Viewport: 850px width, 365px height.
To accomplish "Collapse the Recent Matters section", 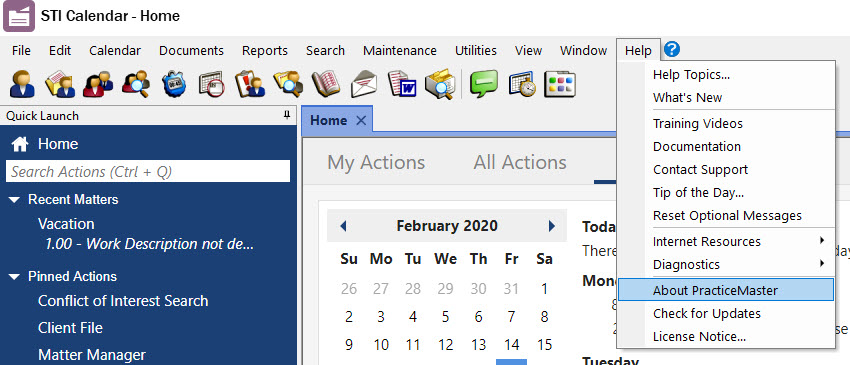I will 15,200.
